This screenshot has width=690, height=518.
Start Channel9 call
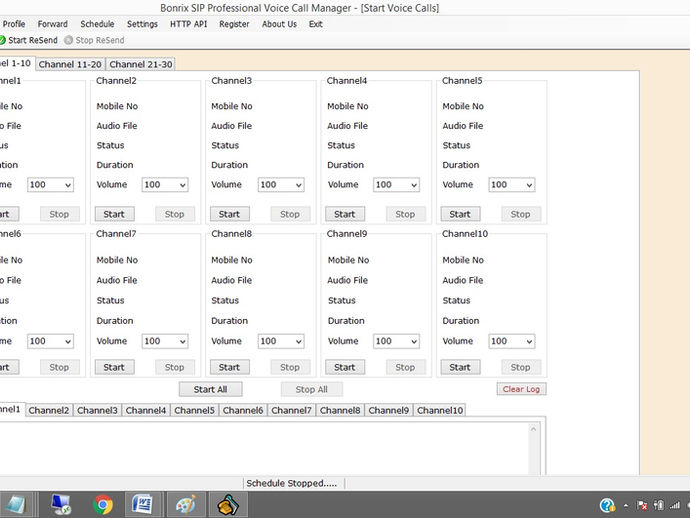click(x=345, y=367)
